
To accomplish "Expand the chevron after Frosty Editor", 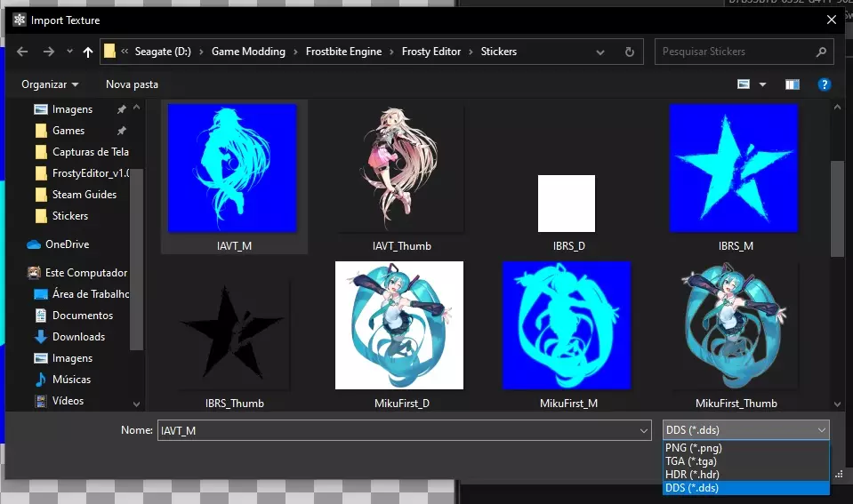I will (471, 52).
